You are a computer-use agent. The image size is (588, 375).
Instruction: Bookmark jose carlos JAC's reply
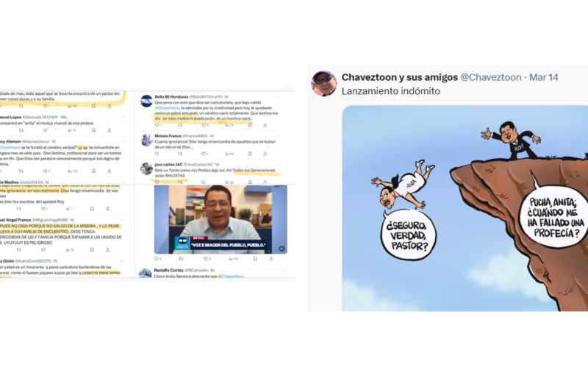tap(250, 182)
